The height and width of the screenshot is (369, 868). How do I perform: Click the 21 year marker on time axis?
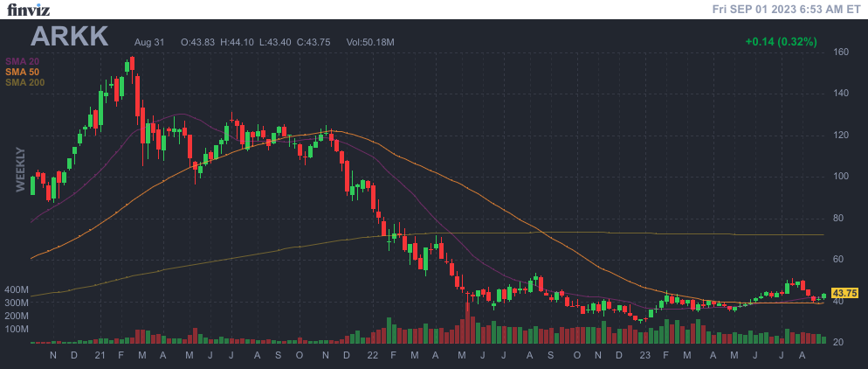coord(100,355)
